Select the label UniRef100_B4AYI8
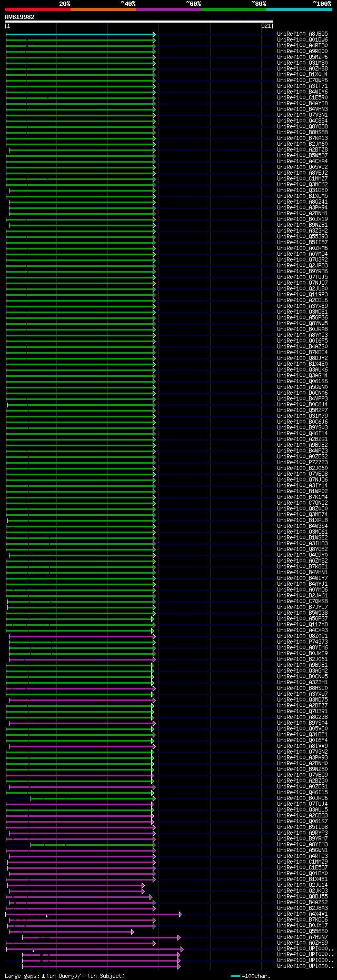Viewport: 337px width, 980px height. click(302, 103)
